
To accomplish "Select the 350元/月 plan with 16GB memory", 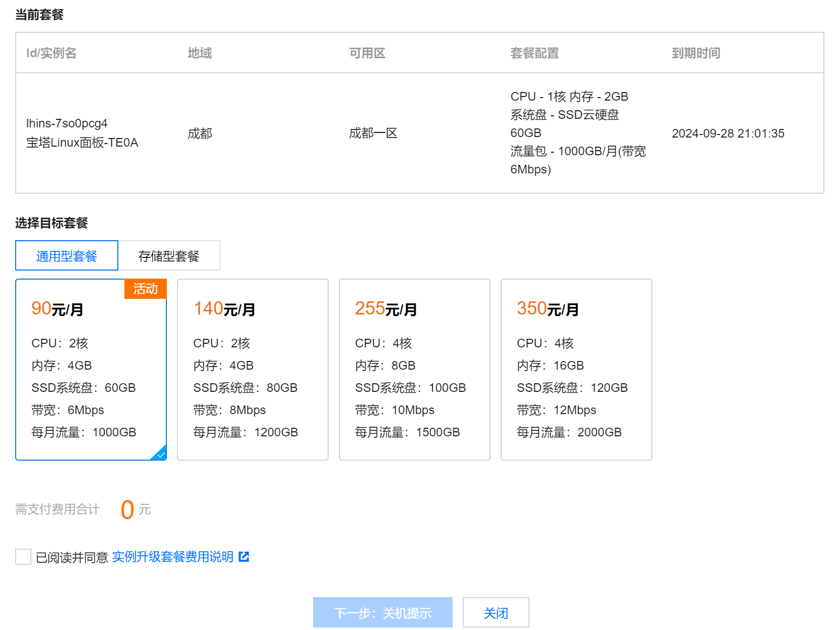I will click(577, 369).
